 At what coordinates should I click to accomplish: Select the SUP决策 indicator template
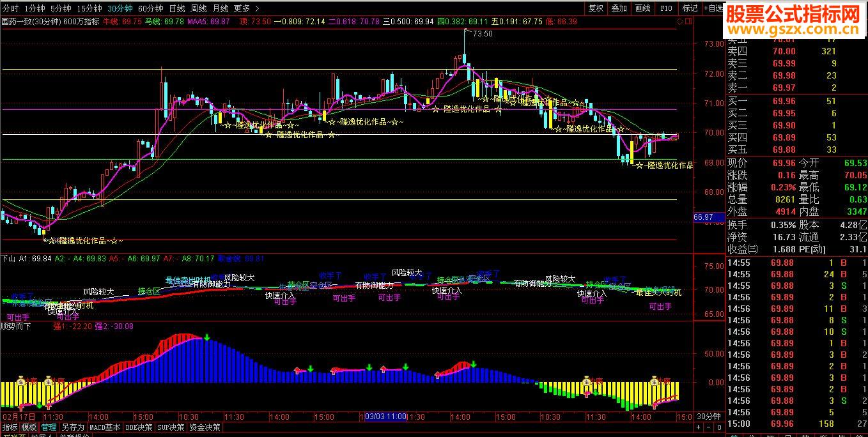pyautogui.click(x=171, y=427)
